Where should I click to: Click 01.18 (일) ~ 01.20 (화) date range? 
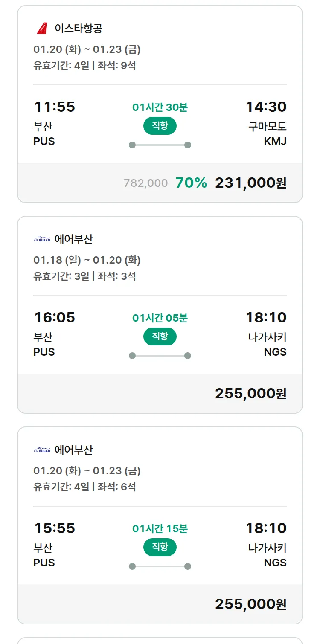tap(87, 260)
